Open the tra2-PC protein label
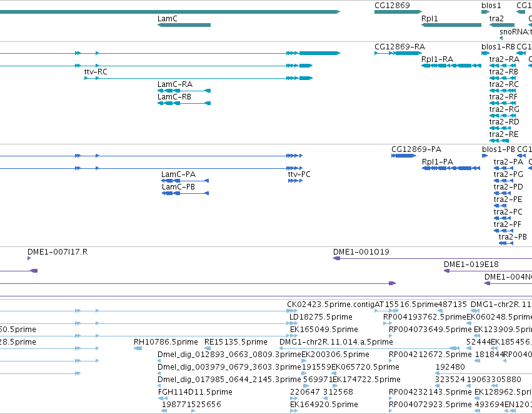 coord(508,212)
